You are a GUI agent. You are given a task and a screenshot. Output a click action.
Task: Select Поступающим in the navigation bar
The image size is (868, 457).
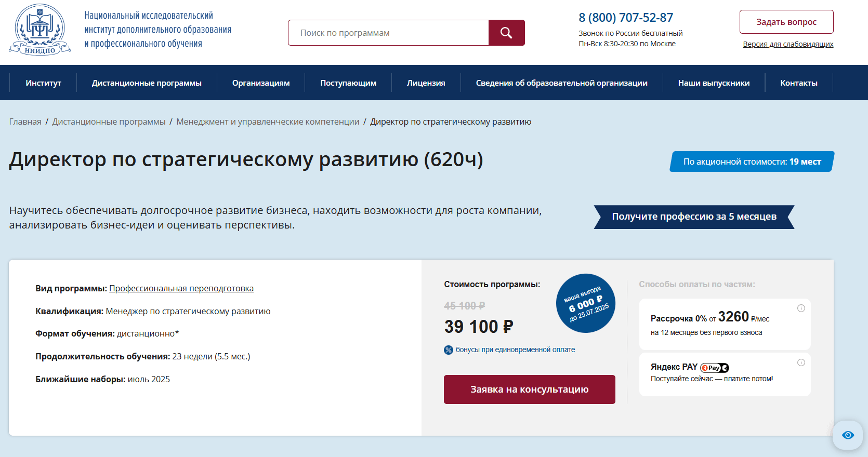[x=348, y=83]
